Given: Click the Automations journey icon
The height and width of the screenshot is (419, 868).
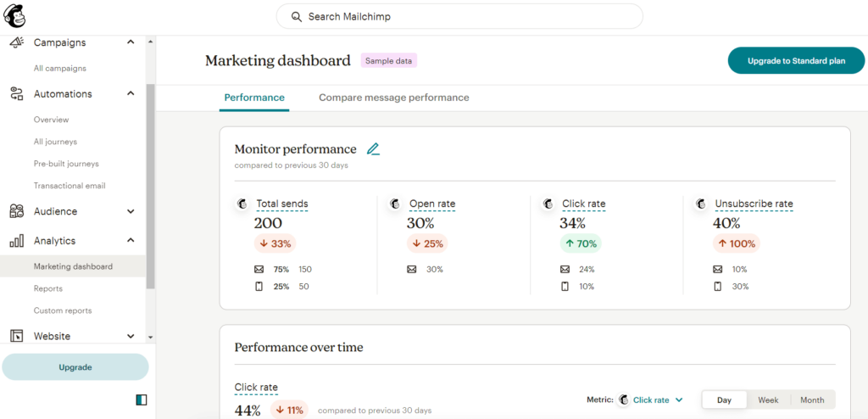Looking at the screenshot, I should coord(17,93).
